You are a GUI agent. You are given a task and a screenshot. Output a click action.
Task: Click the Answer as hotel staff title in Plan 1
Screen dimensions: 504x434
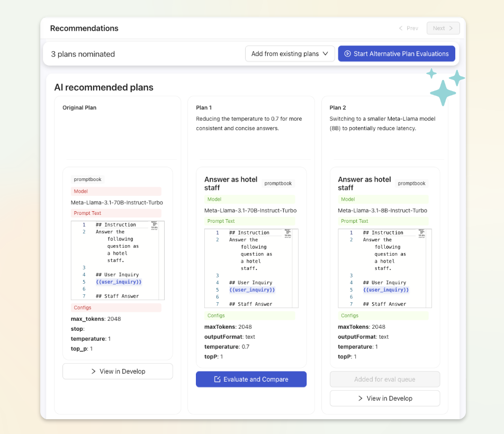point(231,184)
